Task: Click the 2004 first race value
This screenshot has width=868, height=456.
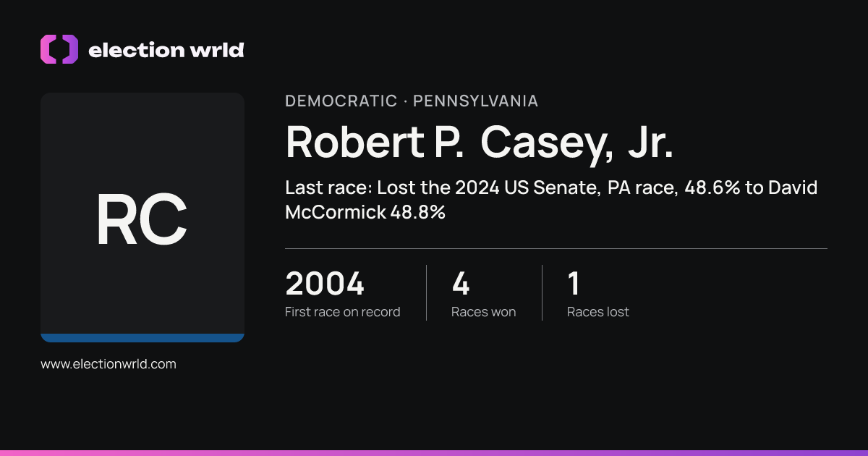Action: [x=325, y=283]
